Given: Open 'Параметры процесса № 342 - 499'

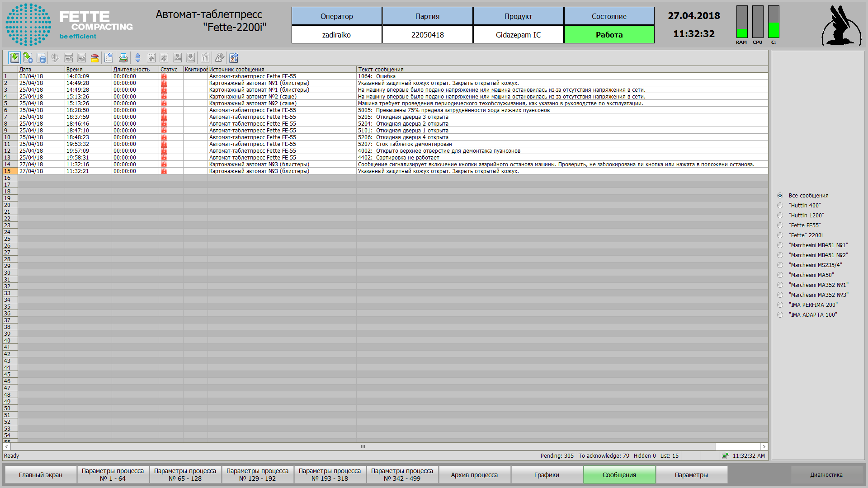Looking at the screenshot, I should [402, 475].
